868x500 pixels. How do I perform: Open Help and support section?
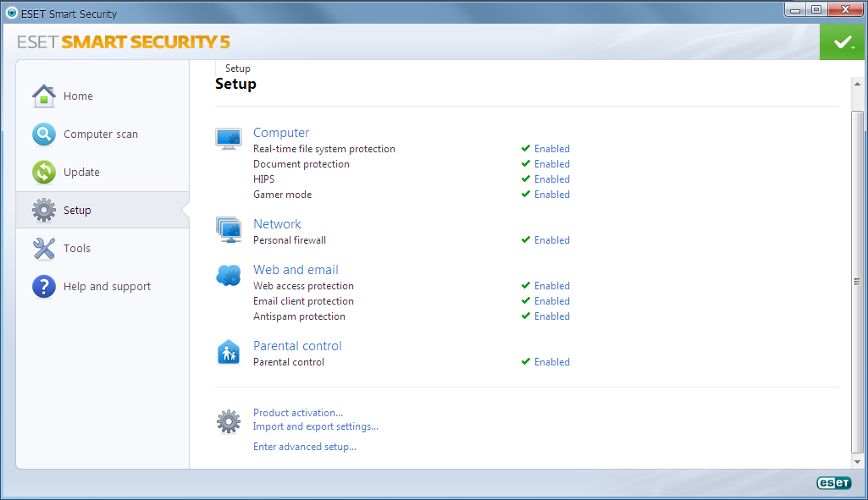(107, 287)
